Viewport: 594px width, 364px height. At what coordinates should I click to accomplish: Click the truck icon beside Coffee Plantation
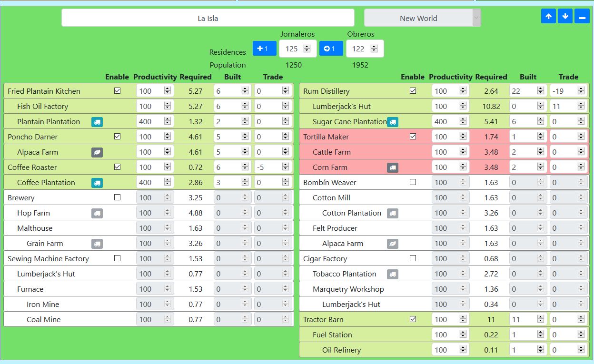point(97,183)
